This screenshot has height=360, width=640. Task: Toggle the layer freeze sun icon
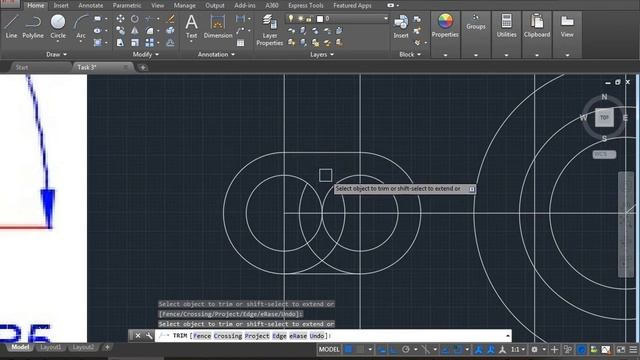tap(300, 18)
